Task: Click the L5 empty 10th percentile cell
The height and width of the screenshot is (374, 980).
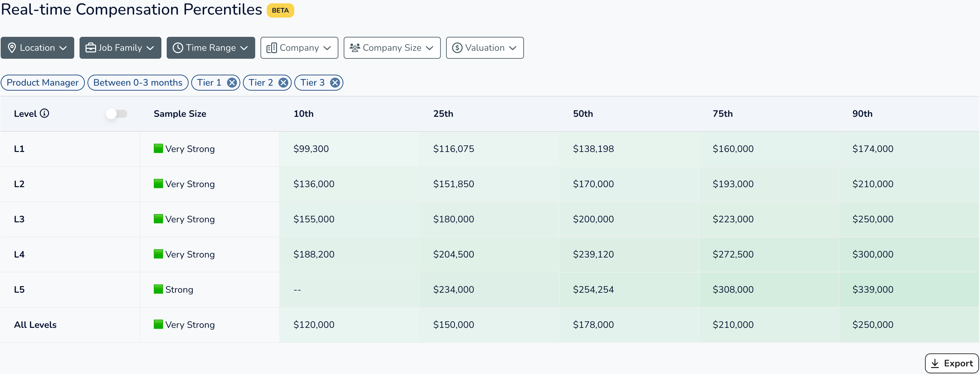Action: [349, 289]
